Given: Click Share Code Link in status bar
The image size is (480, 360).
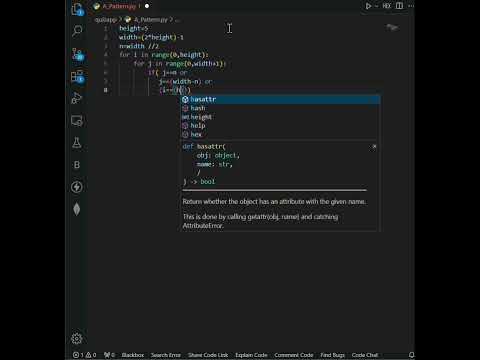Looking at the screenshot, I should point(208,355).
